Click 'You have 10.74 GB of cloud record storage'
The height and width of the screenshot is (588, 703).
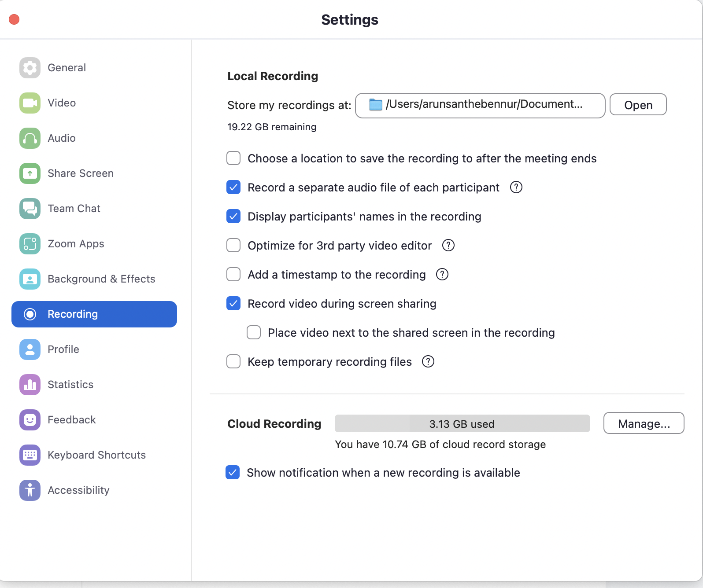pyautogui.click(x=440, y=445)
